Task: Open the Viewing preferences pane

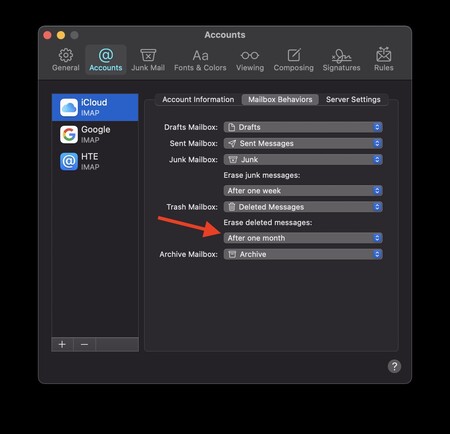Action: (x=250, y=60)
